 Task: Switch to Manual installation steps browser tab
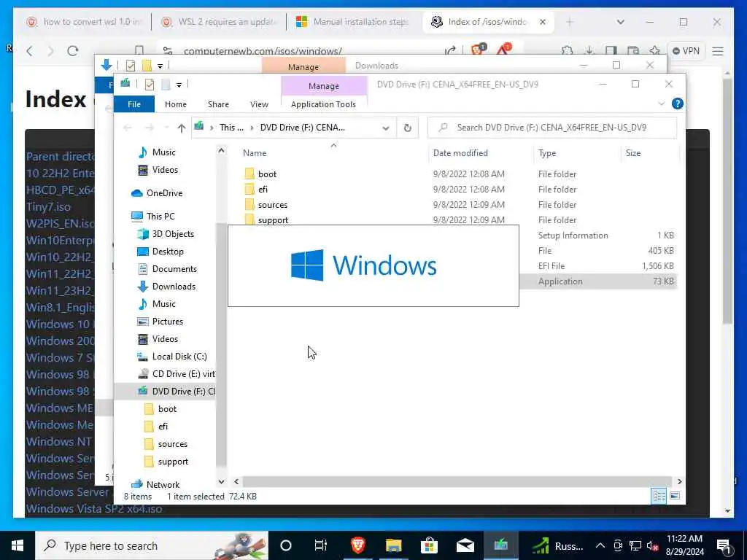(x=354, y=22)
